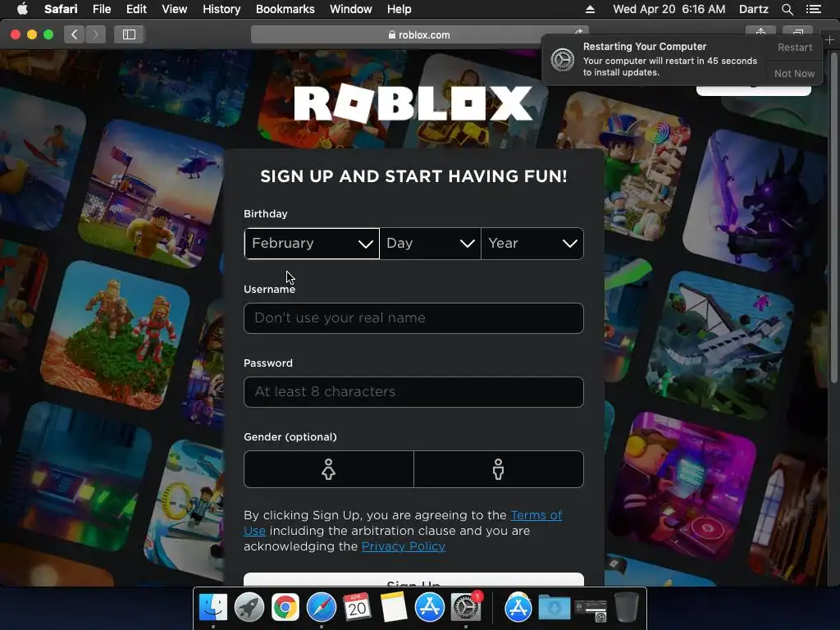The width and height of the screenshot is (840, 630).
Task: Open the Safari menu
Action: (61, 9)
